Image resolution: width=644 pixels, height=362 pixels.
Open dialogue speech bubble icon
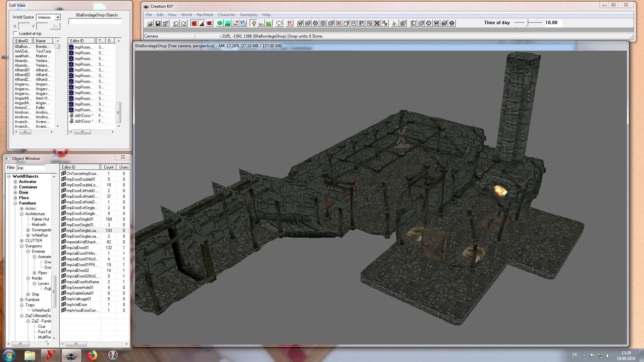[279, 23]
